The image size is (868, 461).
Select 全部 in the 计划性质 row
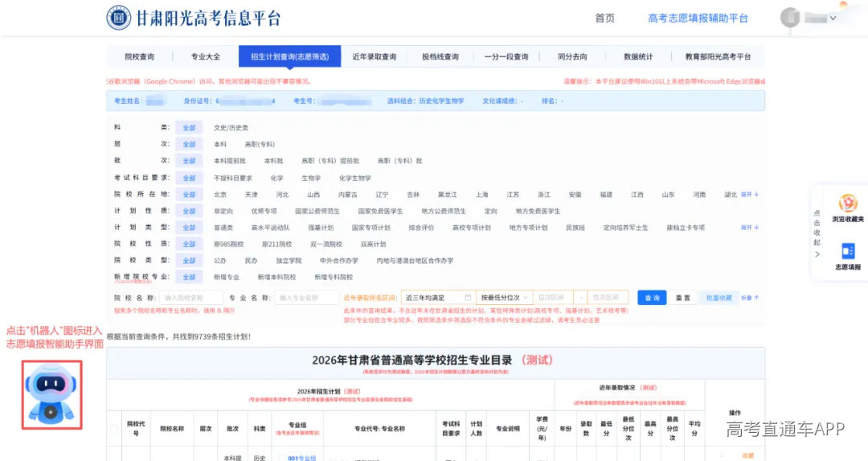(x=189, y=211)
